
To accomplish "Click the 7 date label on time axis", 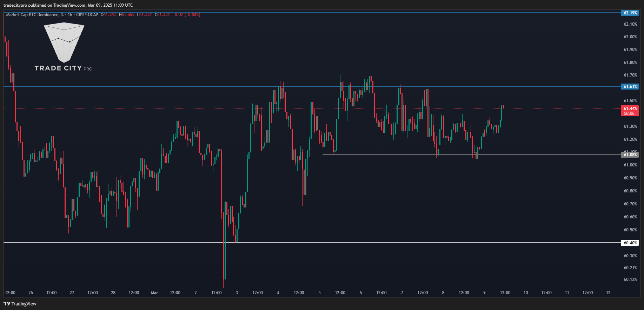I will (402, 293).
